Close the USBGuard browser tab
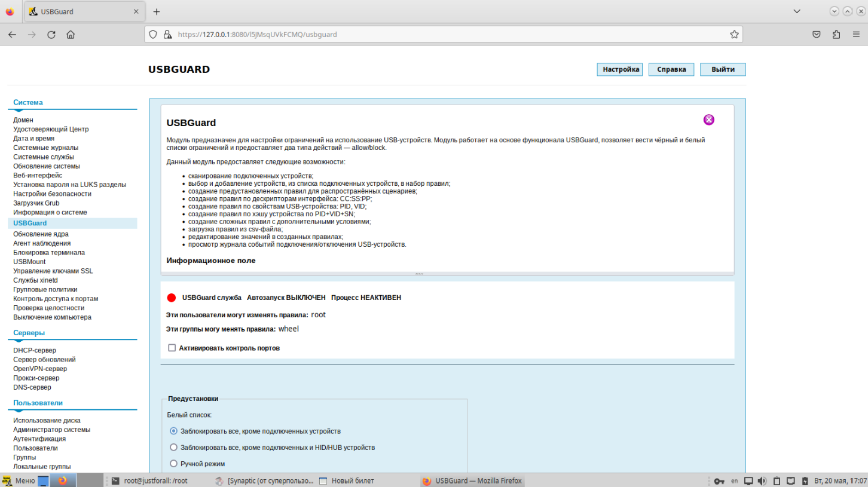 point(136,12)
